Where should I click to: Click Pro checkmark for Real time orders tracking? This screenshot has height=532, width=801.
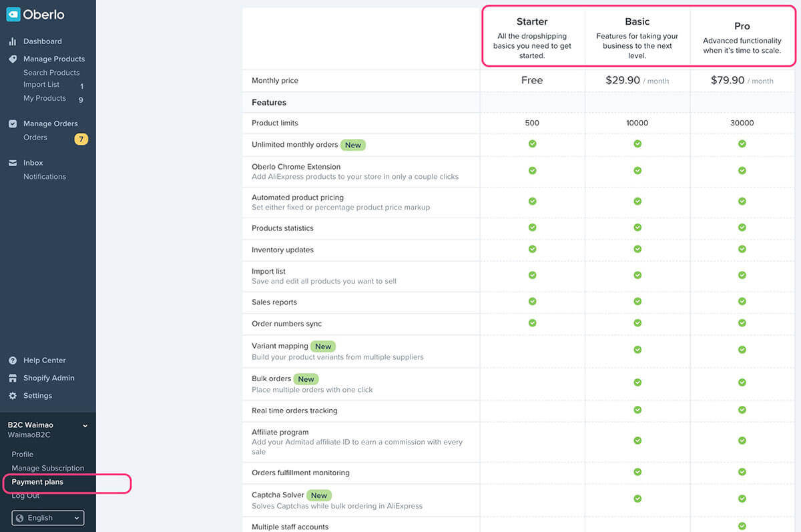[x=742, y=410]
